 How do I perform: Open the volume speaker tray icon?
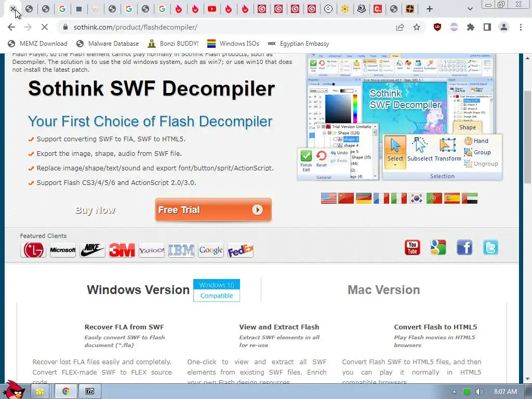[479, 392]
